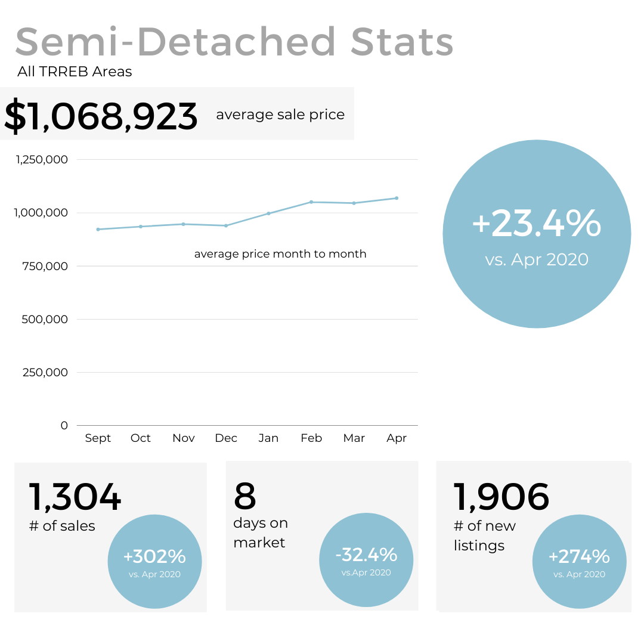This screenshot has width=644, height=644.
Task: Click the 1,906 new listings figure
Action: click(x=501, y=497)
